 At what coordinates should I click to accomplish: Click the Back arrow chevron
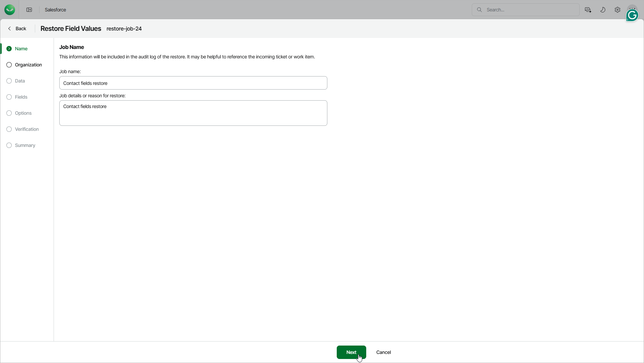pyautogui.click(x=9, y=29)
